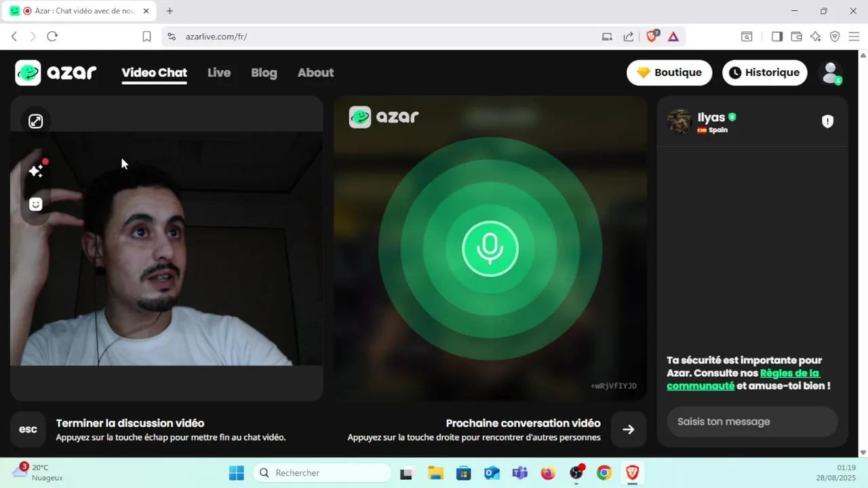Open Leo AI sparkle icon in toolbar
The width and height of the screenshot is (868, 488).
tap(816, 37)
